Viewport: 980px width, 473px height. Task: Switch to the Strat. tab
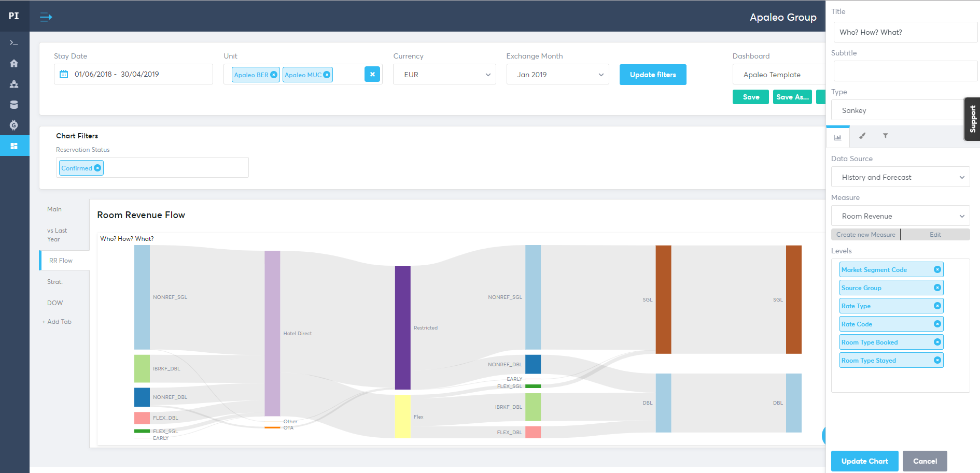point(55,282)
